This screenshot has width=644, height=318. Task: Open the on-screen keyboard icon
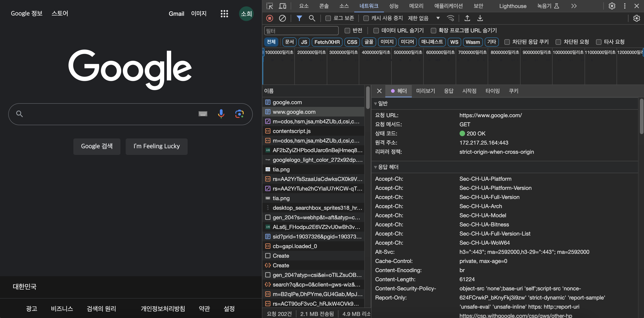tap(203, 114)
